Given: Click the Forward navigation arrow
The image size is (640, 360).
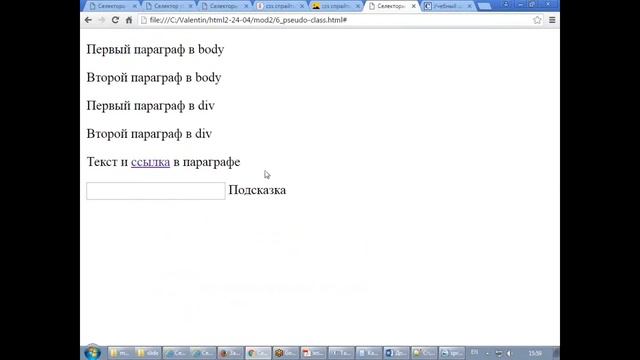Looking at the screenshot, I should tap(102, 20).
